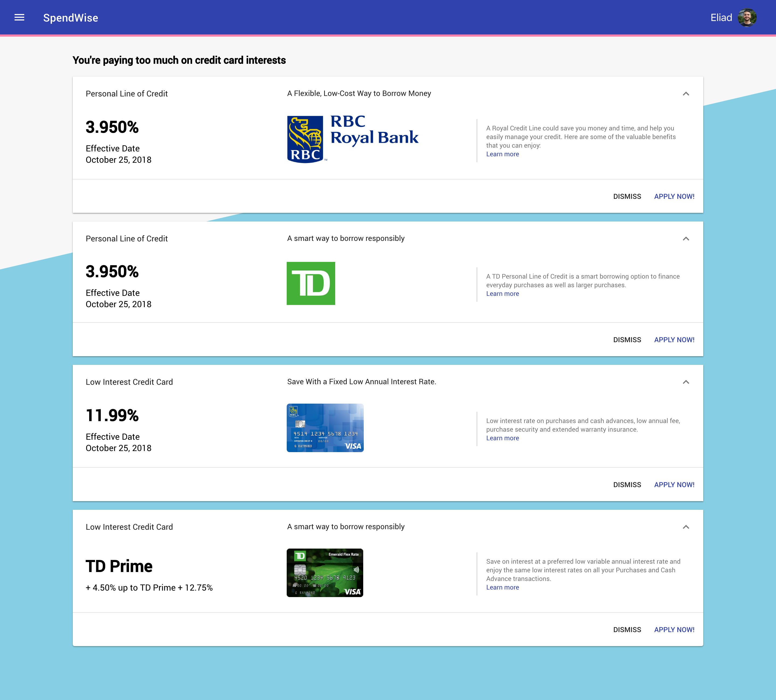Collapse the 11.99% Low Interest Credit Card panel
Image resolution: width=776 pixels, height=700 pixels.
(686, 382)
